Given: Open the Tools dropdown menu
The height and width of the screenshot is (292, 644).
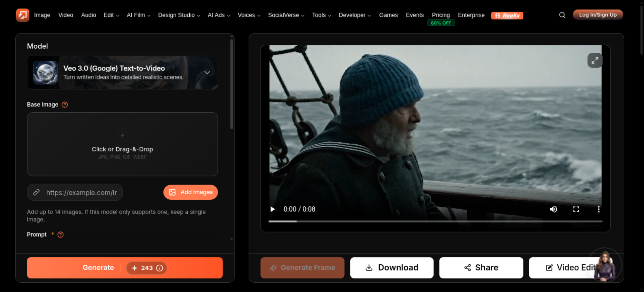Looking at the screenshot, I should tap(321, 15).
